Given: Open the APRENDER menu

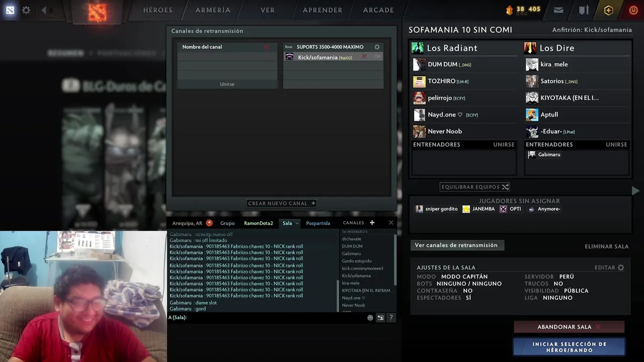Looking at the screenshot, I should 323,10.
